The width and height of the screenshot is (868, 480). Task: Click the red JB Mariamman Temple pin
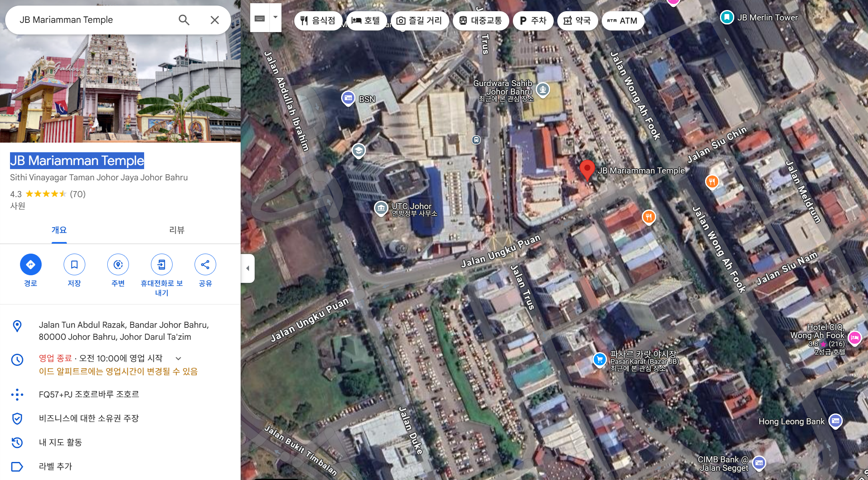587,169
